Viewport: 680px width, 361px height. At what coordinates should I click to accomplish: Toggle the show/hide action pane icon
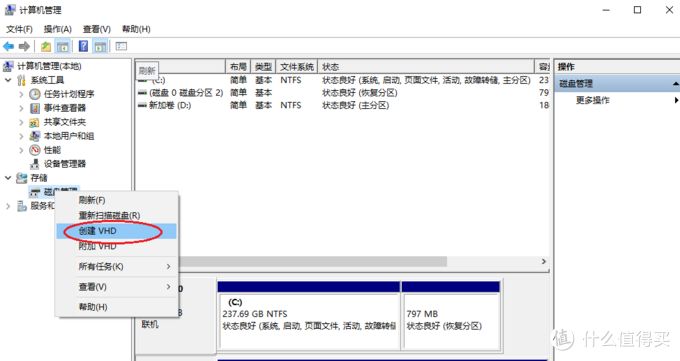(100, 46)
